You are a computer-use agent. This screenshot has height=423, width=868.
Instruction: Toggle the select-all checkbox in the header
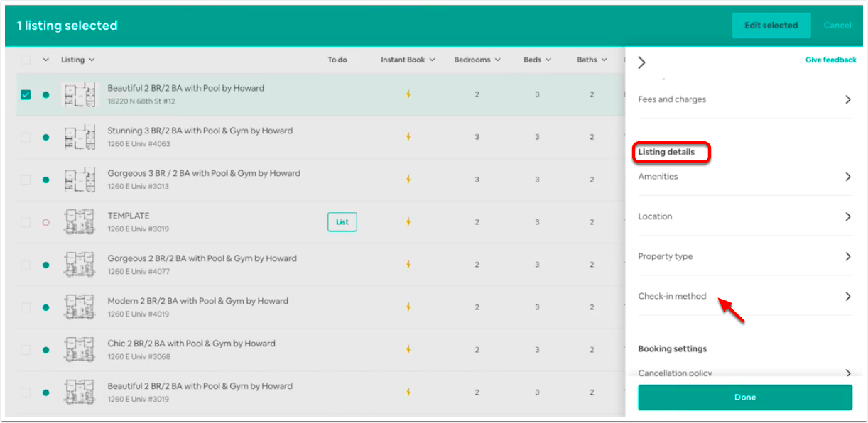[26, 60]
